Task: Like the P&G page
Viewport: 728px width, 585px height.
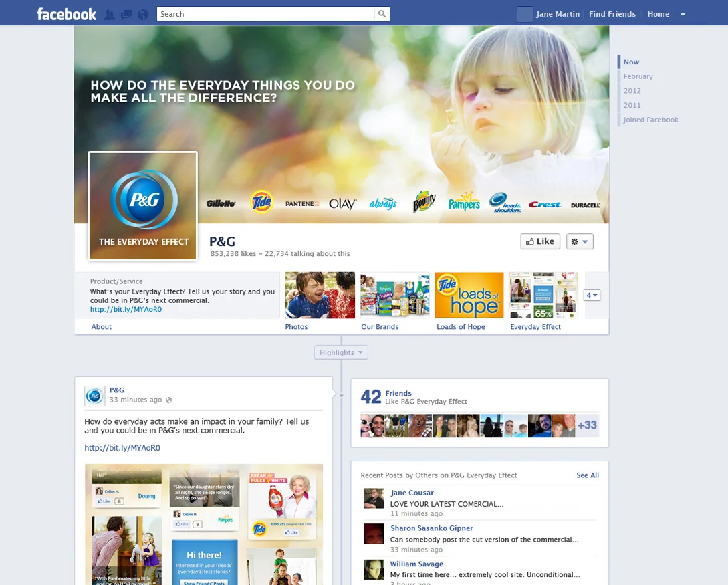Action: point(540,241)
